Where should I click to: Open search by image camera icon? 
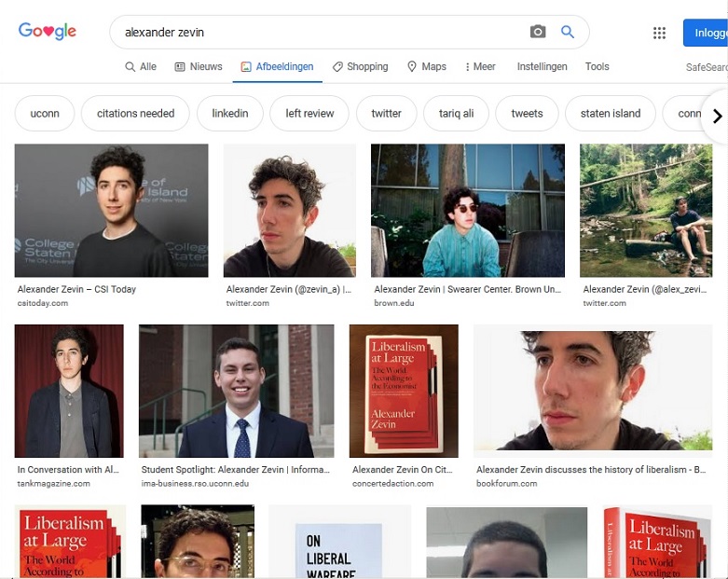pos(538,32)
